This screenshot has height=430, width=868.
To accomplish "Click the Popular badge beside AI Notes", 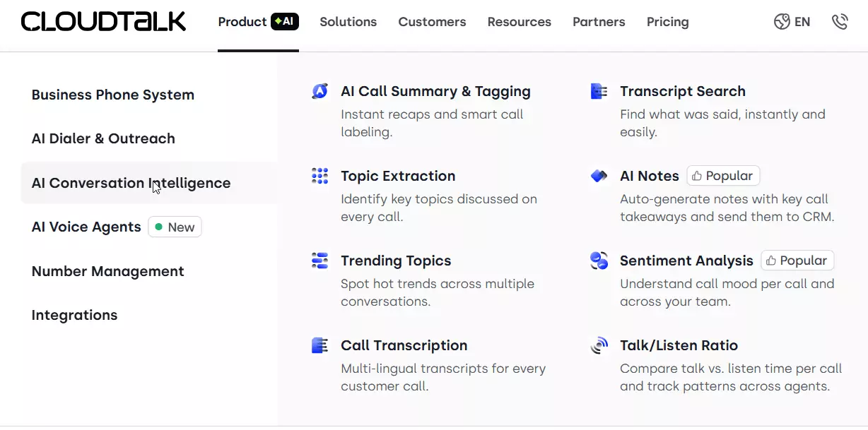I will tap(723, 176).
